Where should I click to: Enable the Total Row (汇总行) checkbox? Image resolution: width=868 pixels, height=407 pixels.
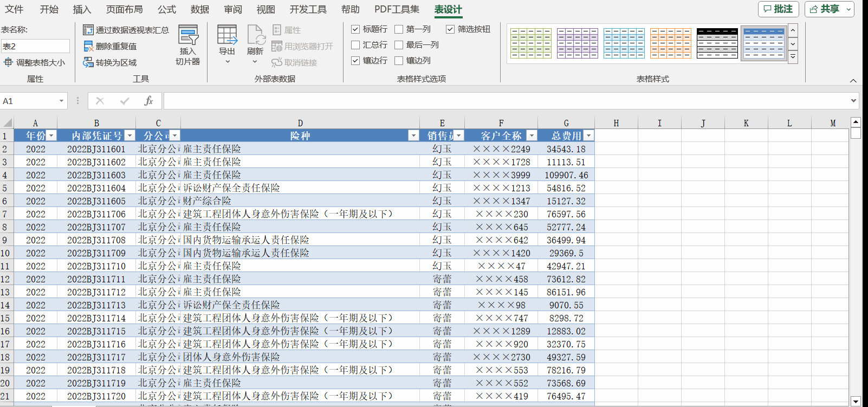(x=355, y=45)
